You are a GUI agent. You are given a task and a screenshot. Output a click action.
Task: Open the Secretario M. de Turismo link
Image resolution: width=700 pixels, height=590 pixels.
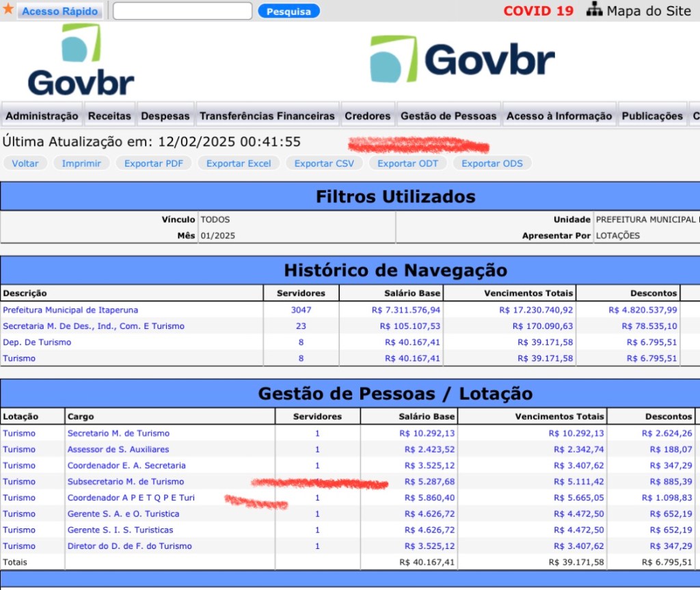(x=118, y=433)
